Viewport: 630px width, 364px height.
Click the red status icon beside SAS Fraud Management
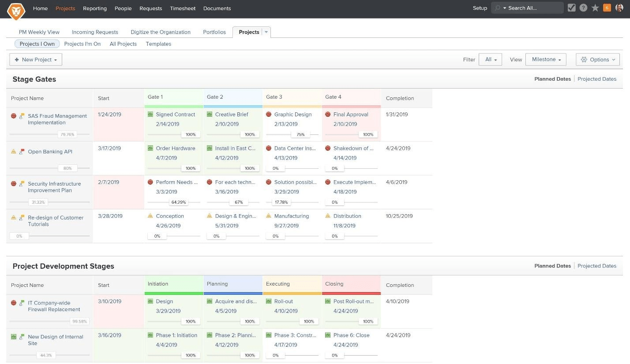point(14,116)
